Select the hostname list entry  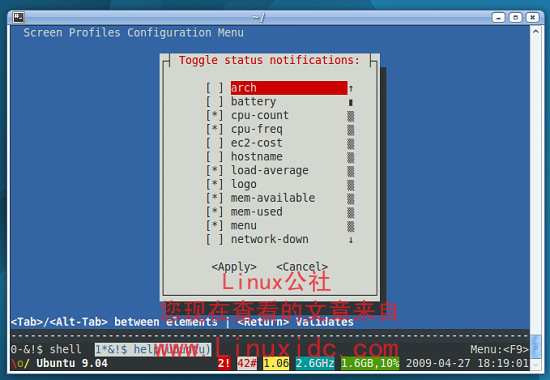pos(256,156)
